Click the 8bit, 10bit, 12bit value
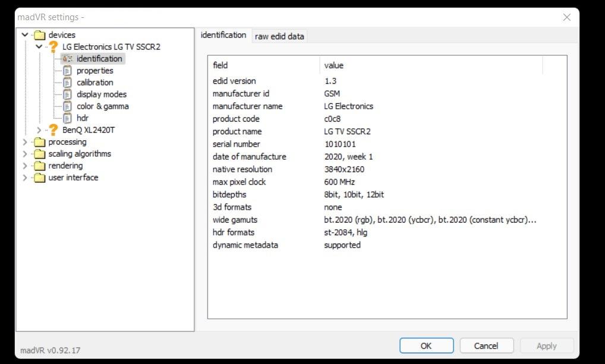 click(x=354, y=195)
